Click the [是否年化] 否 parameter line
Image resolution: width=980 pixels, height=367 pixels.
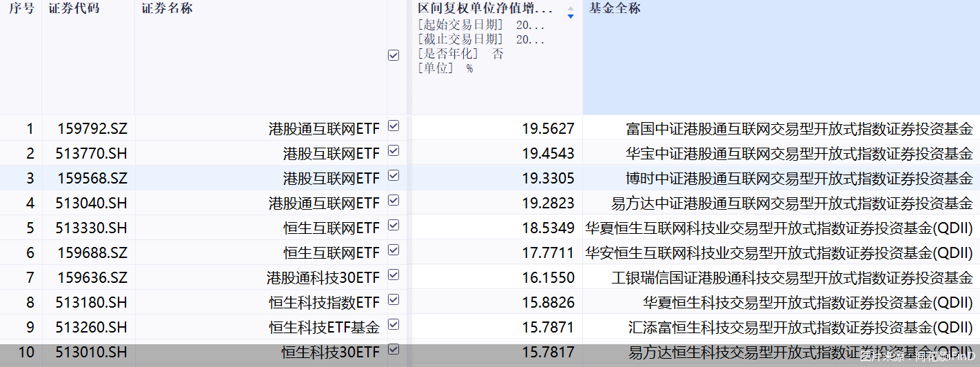[x=460, y=54]
